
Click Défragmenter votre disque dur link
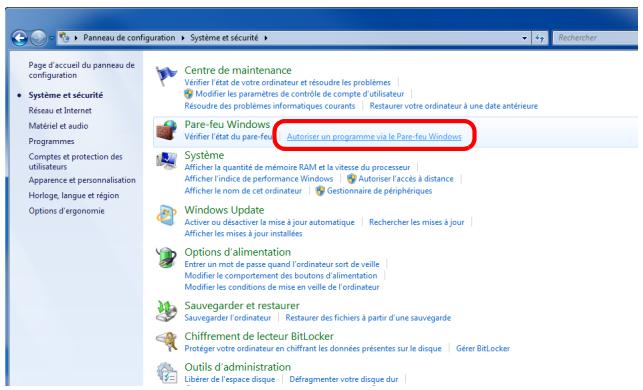point(344,379)
